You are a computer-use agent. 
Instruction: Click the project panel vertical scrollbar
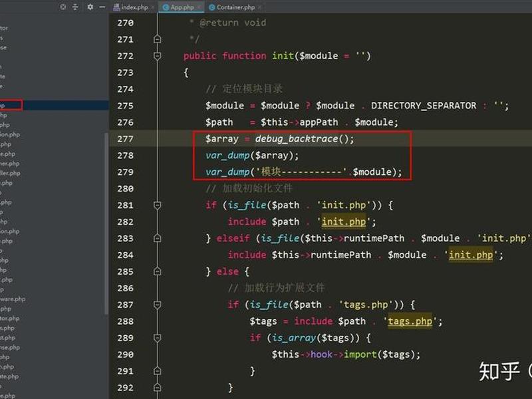coord(106,223)
